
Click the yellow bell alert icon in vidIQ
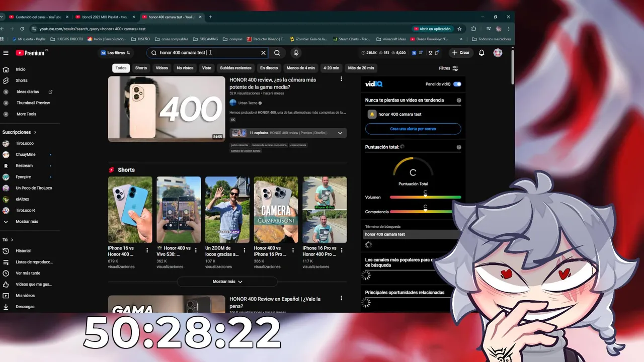372,114
